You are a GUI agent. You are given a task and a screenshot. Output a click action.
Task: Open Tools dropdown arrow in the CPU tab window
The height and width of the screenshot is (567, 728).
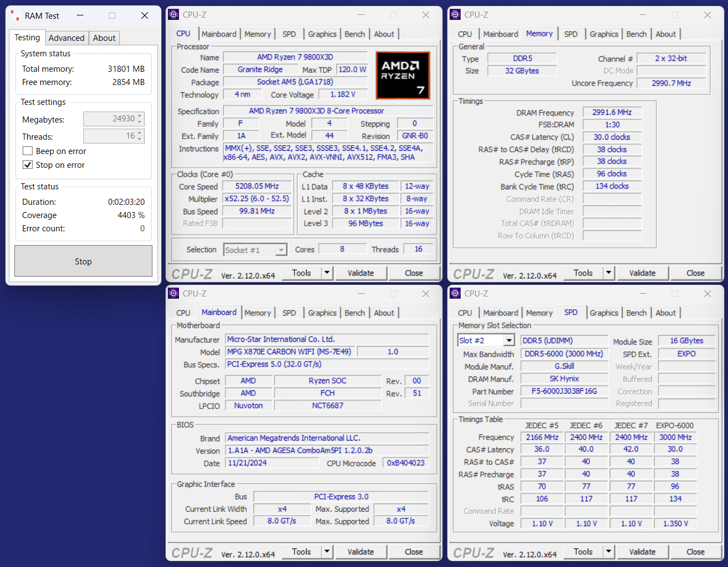[x=327, y=273]
